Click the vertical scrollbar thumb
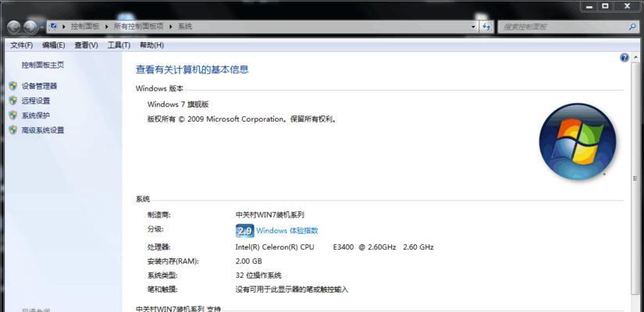The width and height of the screenshot is (644, 312). (x=635, y=179)
